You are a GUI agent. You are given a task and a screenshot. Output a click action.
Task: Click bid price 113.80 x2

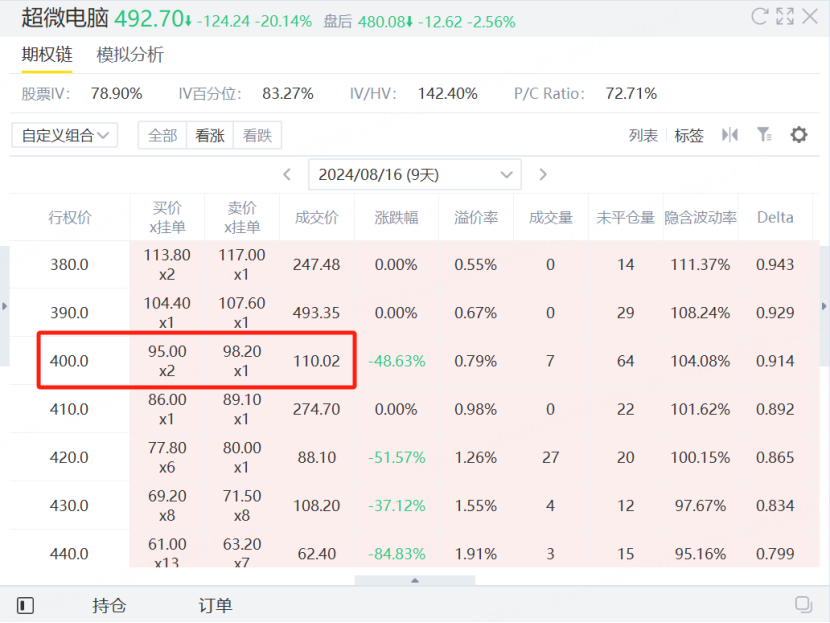click(x=167, y=265)
